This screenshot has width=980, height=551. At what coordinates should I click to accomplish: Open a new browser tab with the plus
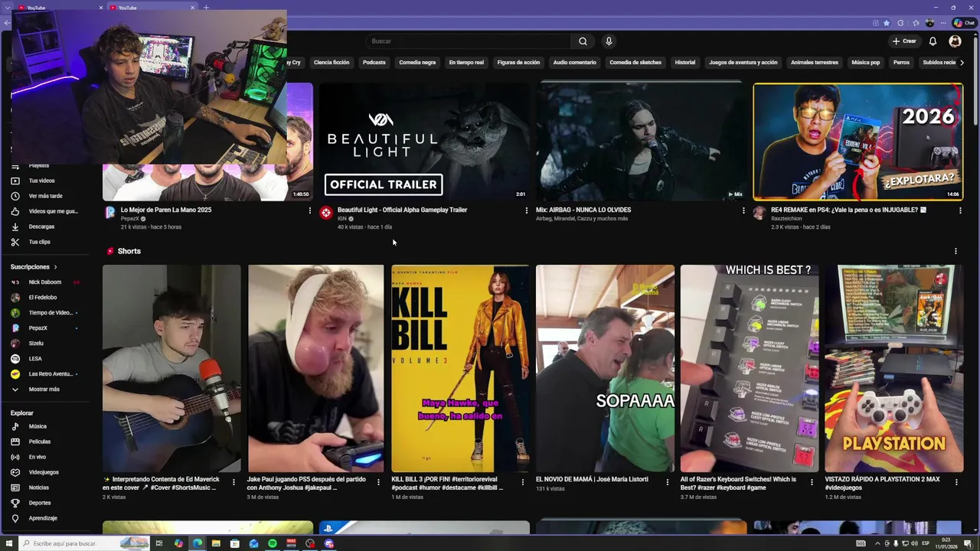(205, 8)
